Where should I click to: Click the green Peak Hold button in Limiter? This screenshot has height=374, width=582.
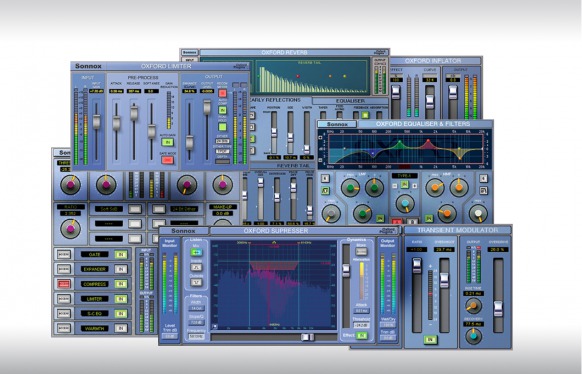(222, 127)
